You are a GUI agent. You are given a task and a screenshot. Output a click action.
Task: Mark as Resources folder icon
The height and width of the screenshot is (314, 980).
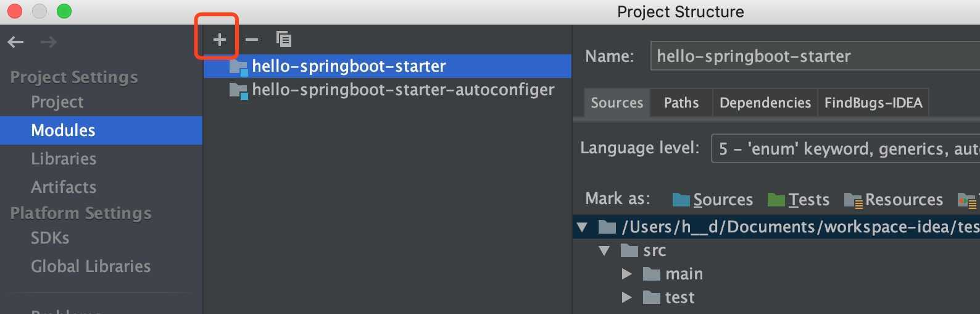[853, 200]
